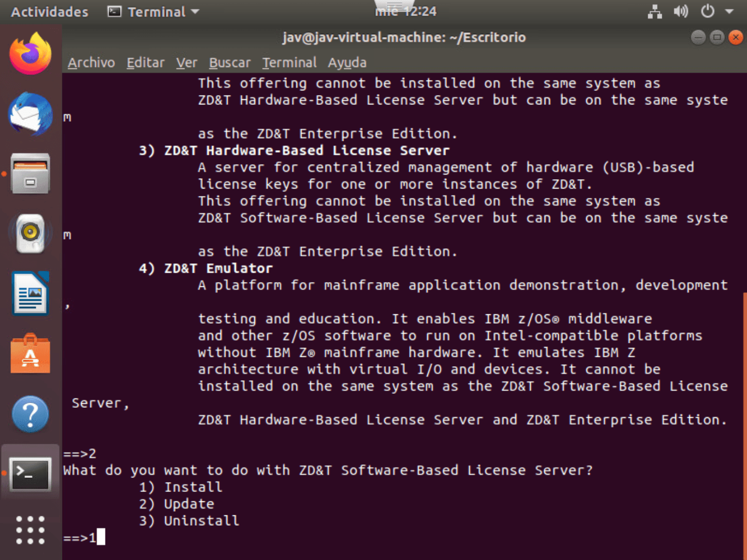
Task: Open the Files manager icon
Action: coord(30,174)
